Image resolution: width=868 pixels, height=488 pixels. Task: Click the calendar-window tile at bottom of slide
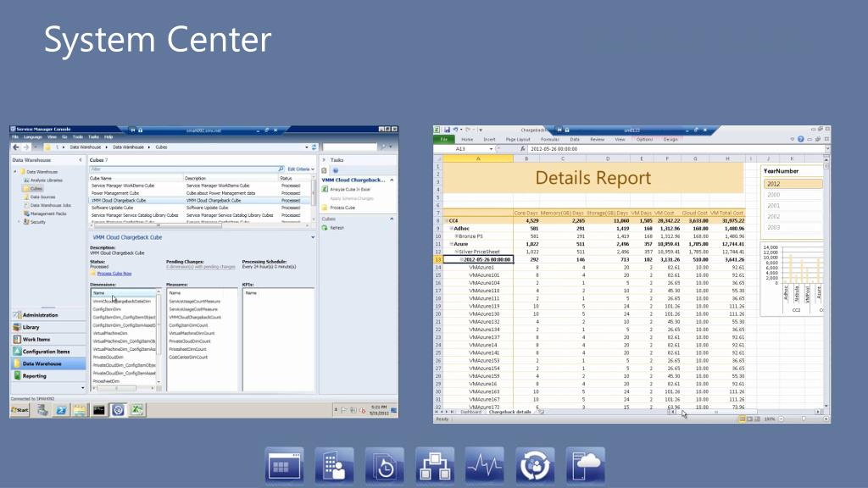click(x=284, y=465)
